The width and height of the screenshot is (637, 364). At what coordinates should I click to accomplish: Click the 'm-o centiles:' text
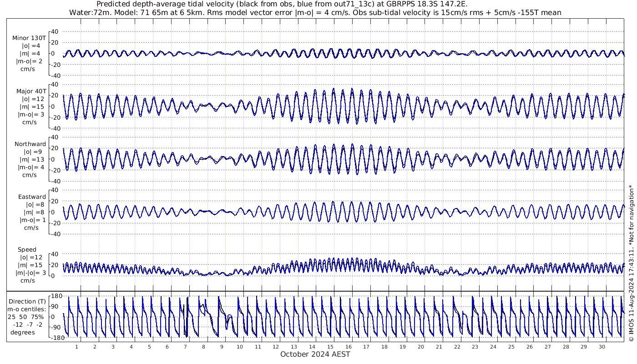point(27,309)
